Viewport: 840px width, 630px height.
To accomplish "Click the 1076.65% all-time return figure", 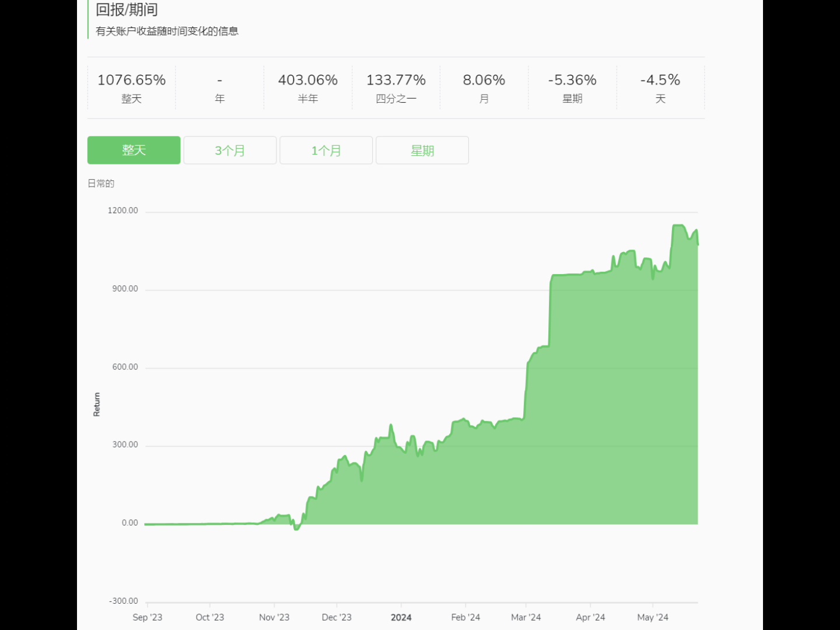I will click(x=131, y=80).
